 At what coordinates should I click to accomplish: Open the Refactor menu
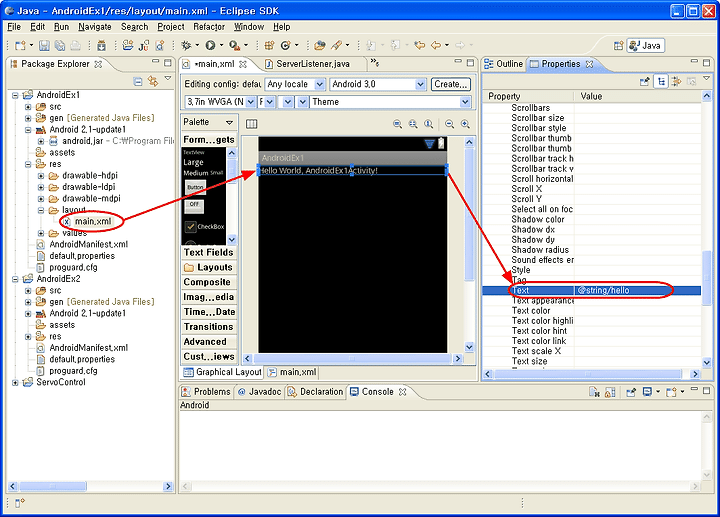[209, 27]
